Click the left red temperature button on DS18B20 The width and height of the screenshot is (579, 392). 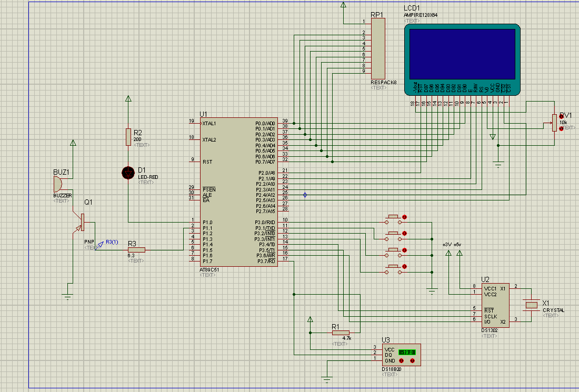point(402,360)
